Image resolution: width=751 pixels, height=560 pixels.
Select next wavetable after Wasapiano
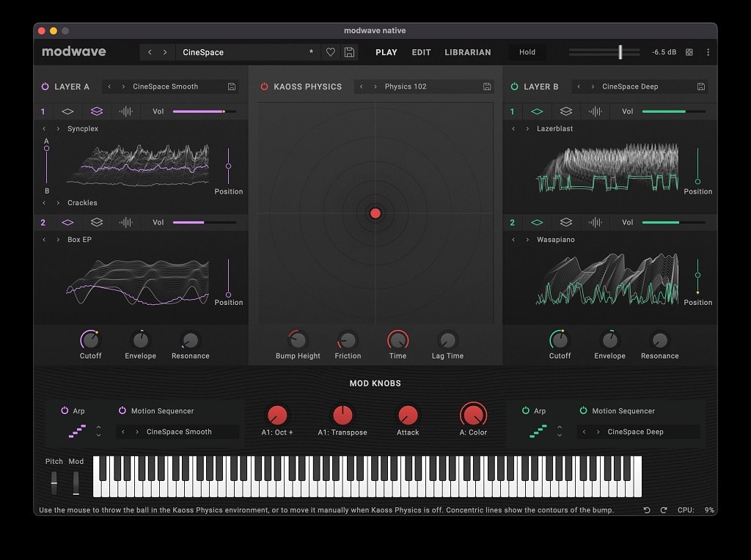pyautogui.click(x=527, y=240)
